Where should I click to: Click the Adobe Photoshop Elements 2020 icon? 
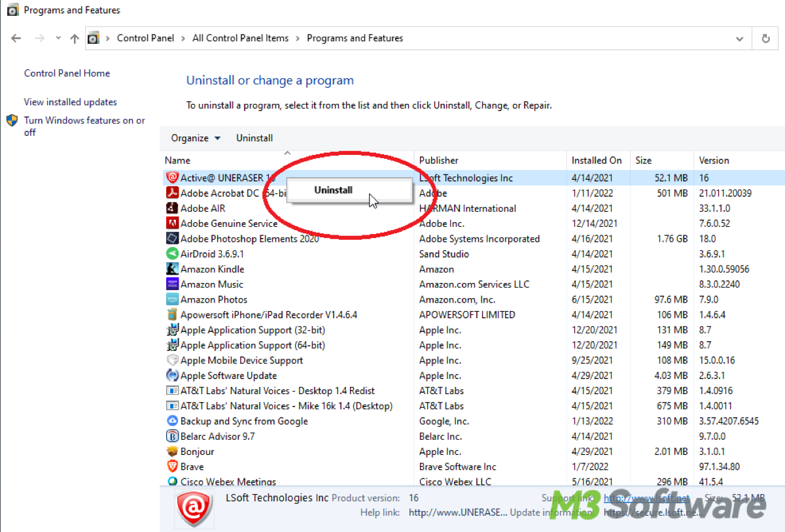172,239
